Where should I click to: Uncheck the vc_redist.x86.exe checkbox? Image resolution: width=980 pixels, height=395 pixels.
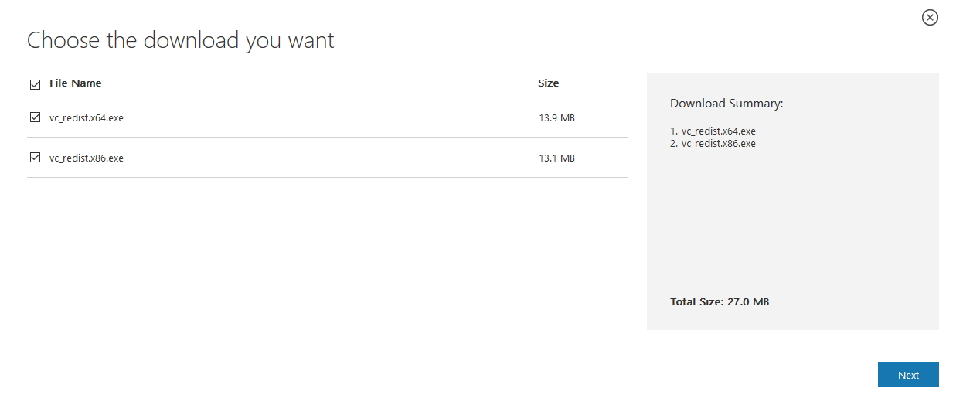(x=35, y=157)
